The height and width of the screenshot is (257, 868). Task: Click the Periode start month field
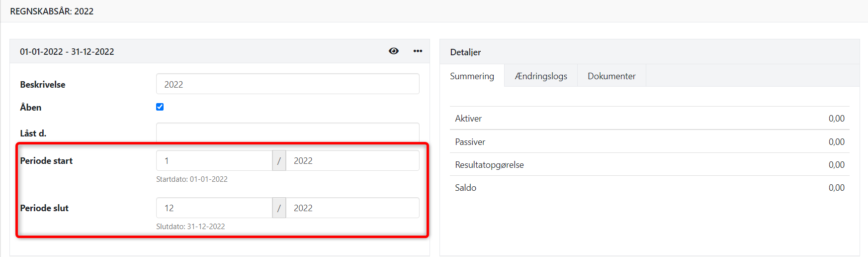click(x=214, y=161)
